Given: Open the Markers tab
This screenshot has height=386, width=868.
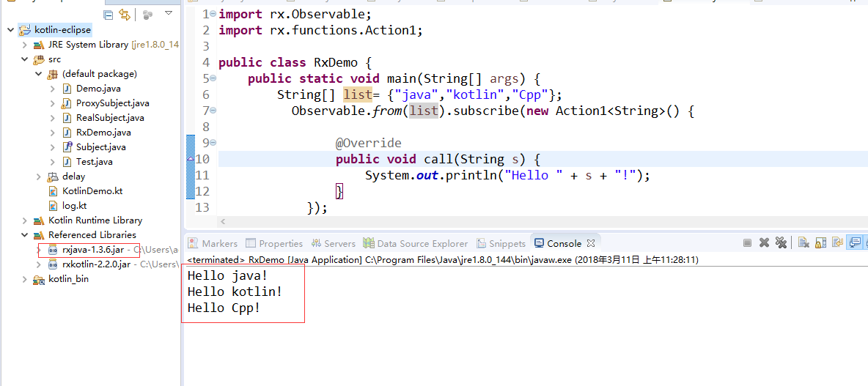Looking at the screenshot, I should pos(213,243).
